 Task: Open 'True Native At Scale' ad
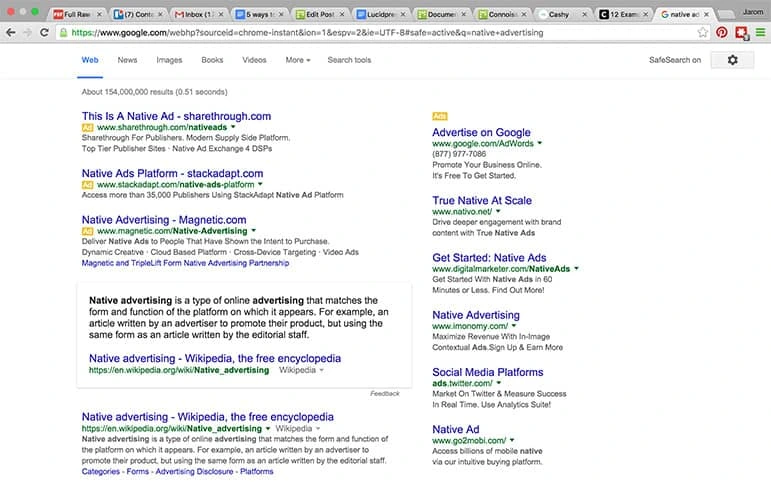tap(482, 201)
